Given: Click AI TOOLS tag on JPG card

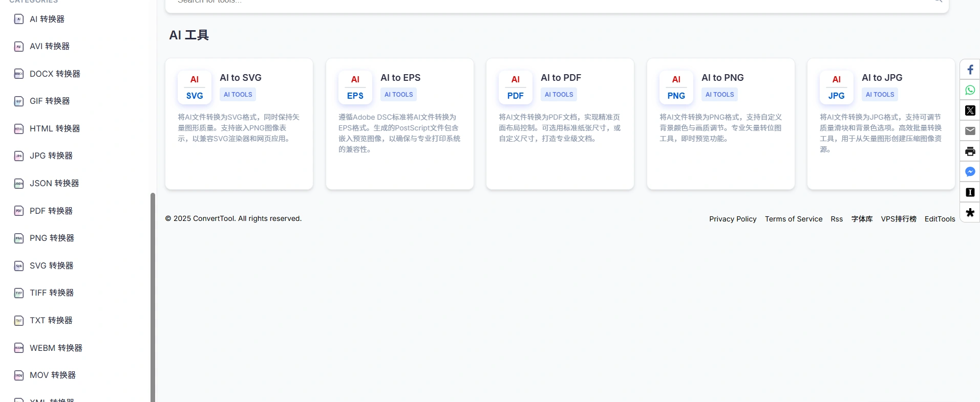Looking at the screenshot, I should click(x=880, y=95).
